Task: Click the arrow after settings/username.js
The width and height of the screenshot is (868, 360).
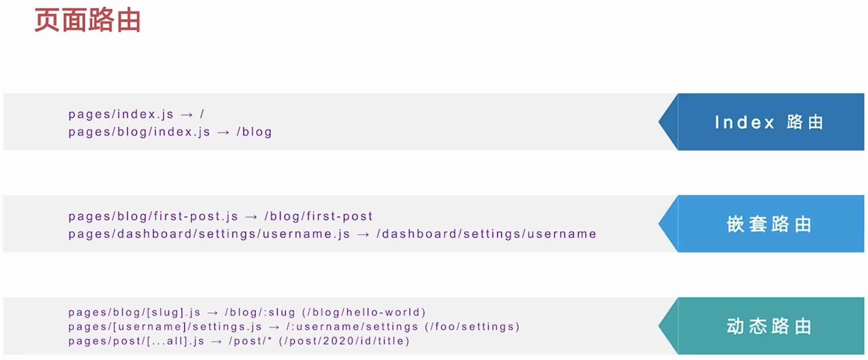Action: pos(363,234)
